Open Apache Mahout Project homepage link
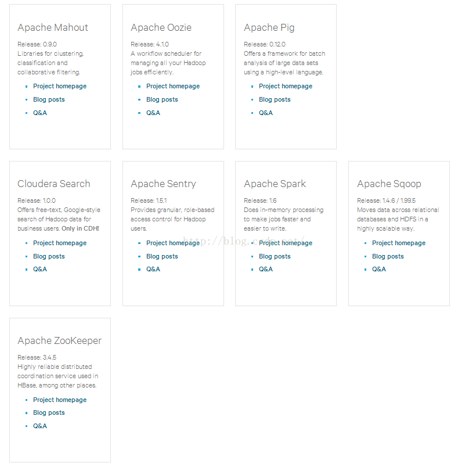 pos(60,87)
